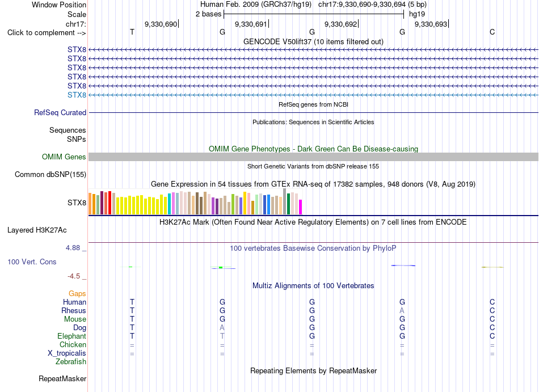Click the RefSeq Curated label

[x=60, y=113]
